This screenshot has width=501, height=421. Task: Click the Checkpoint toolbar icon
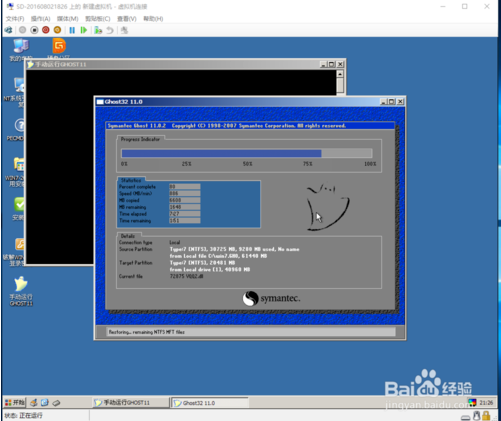[x=98, y=30]
